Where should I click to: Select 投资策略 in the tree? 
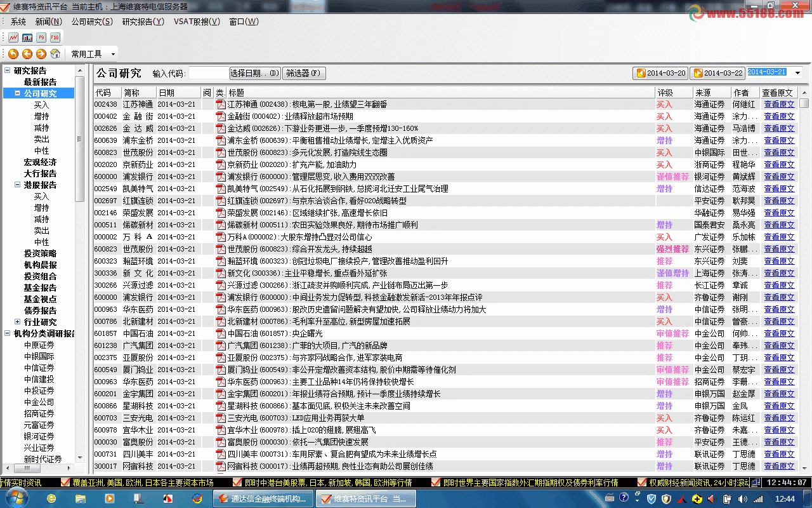40,253
